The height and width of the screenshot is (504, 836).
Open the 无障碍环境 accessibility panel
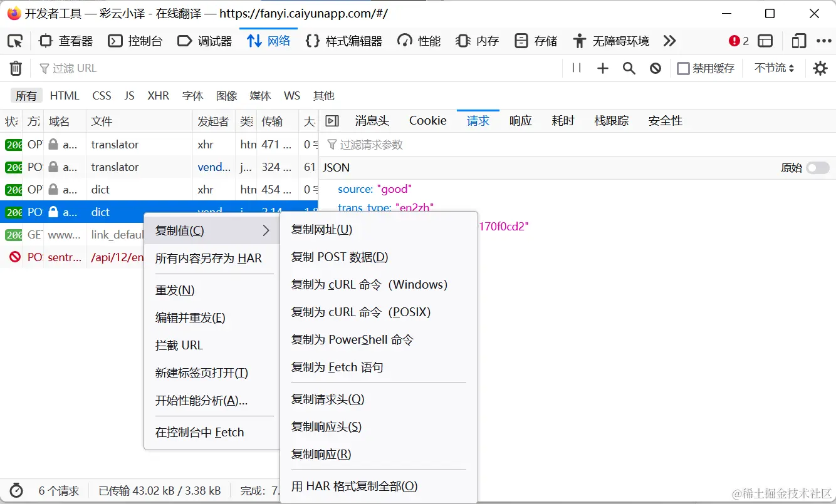pos(611,41)
